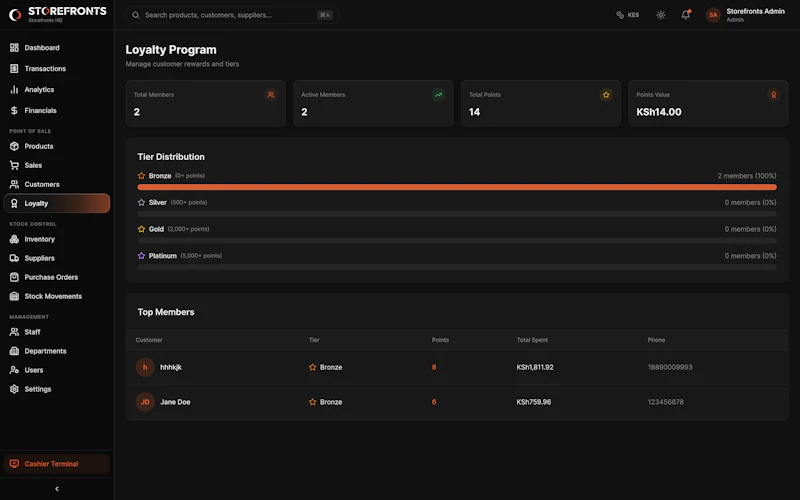Screen dimensions: 800x500
Task: Click the Total Members people icon
Action: (x=271, y=94)
